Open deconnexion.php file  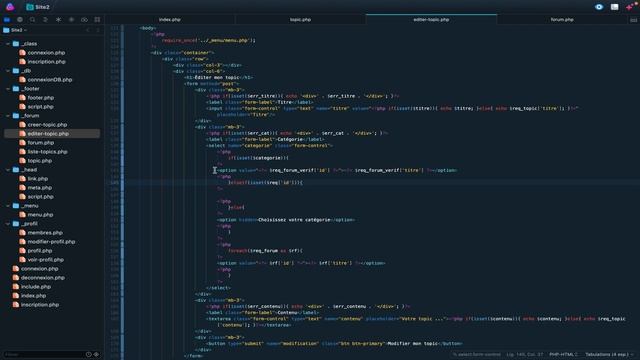click(x=42, y=278)
